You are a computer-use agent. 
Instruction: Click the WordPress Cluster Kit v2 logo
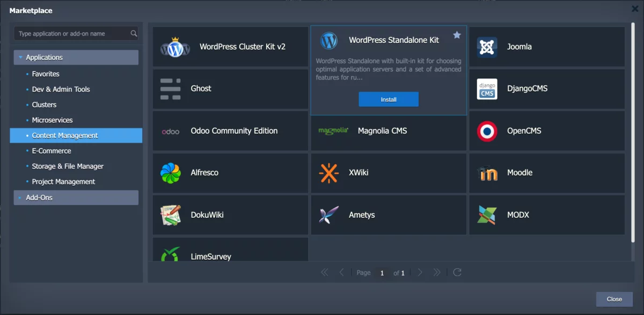(x=175, y=48)
